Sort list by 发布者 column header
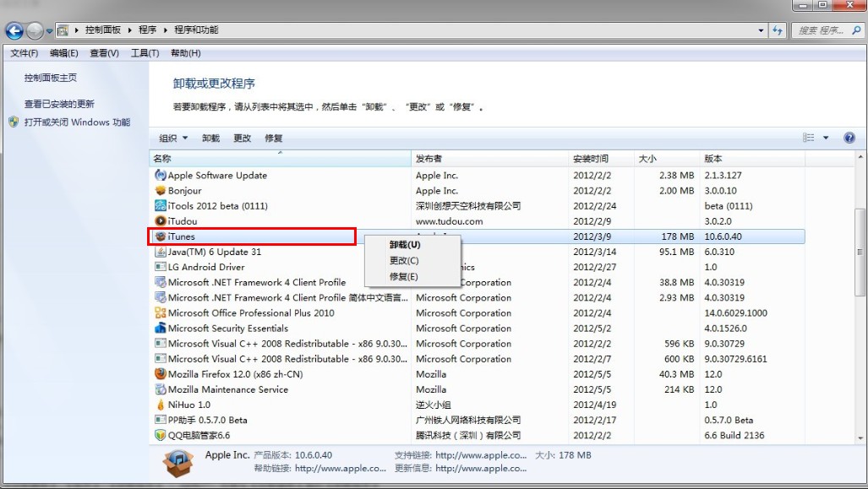Viewport: 868px width, 489px height. tap(490, 159)
